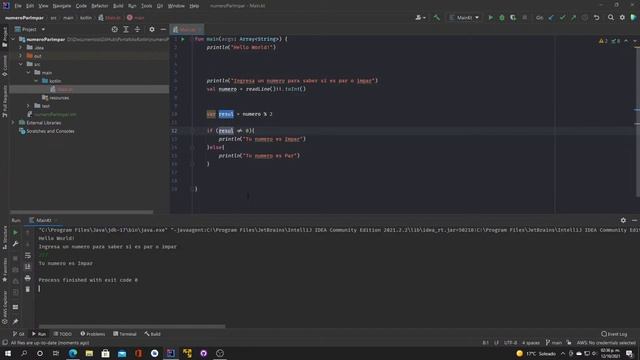Open the Build menu
The width and height of the screenshot is (640, 360).
[x=118, y=6]
